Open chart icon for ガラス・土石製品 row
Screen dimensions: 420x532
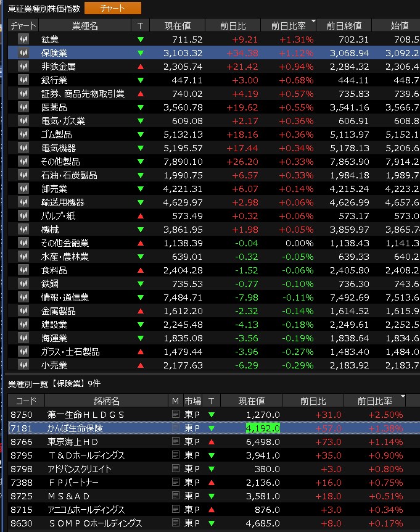23,352
